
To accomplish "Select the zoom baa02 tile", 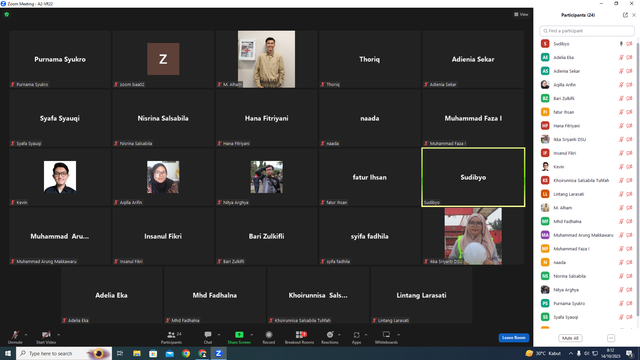I will (x=163, y=59).
